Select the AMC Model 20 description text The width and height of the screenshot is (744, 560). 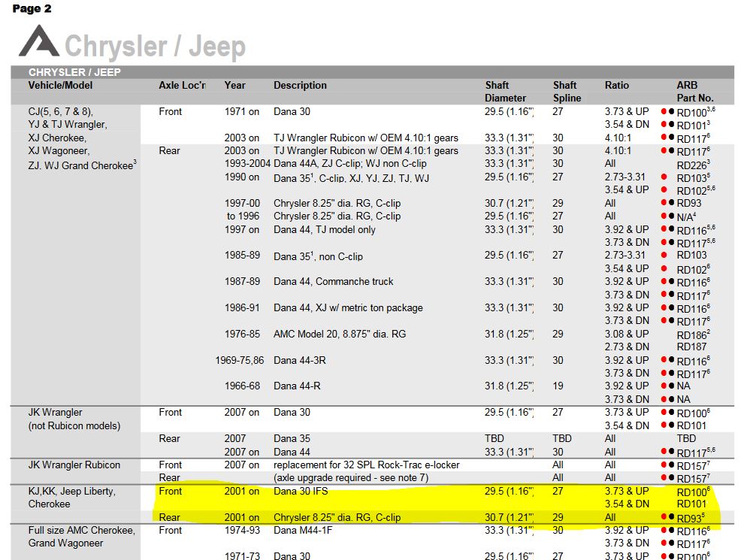(x=339, y=334)
